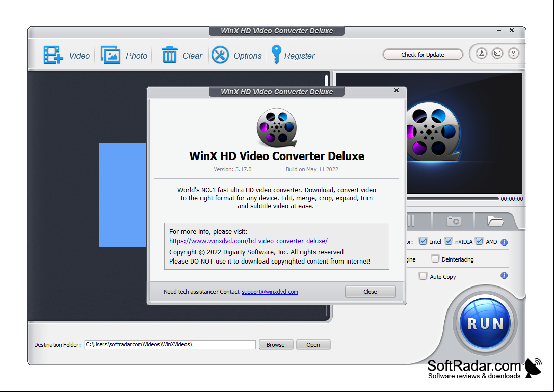Uncheck the nVIDIA checkbox
This screenshot has width=554, height=392.
click(x=449, y=241)
